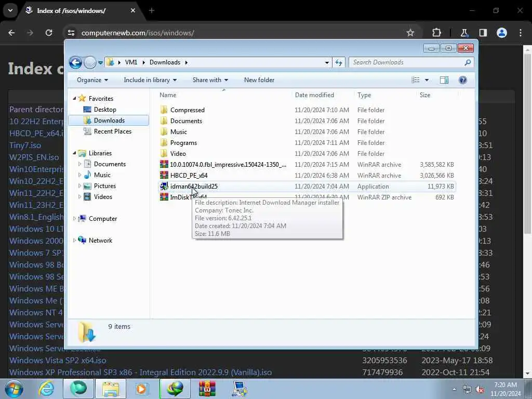Select the Documents folder in file list
The height and width of the screenshot is (399, 532).
coord(186,121)
